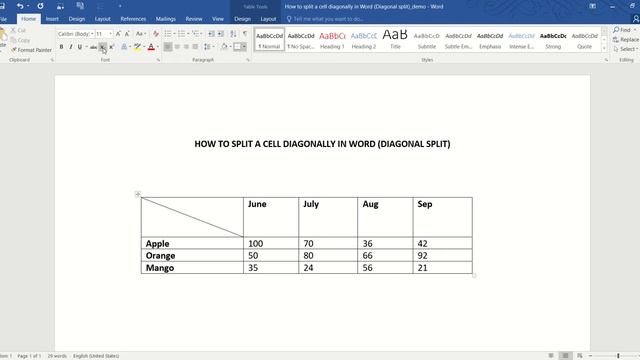640x360 pixels.
Task: Click the table move handle icon
Action: pos(138,194)
